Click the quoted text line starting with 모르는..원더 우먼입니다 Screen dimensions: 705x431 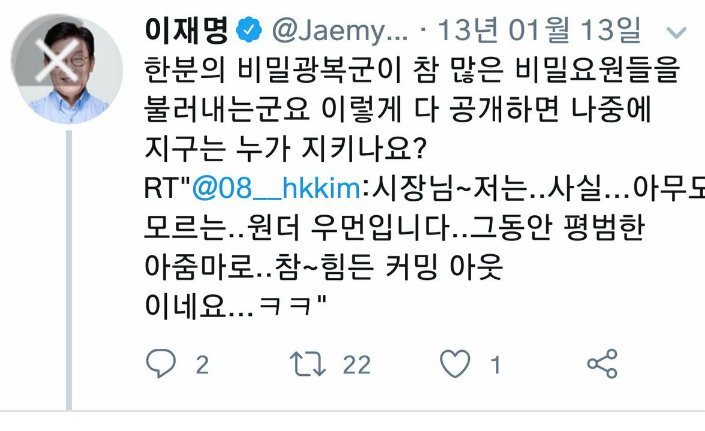point(394,227)
